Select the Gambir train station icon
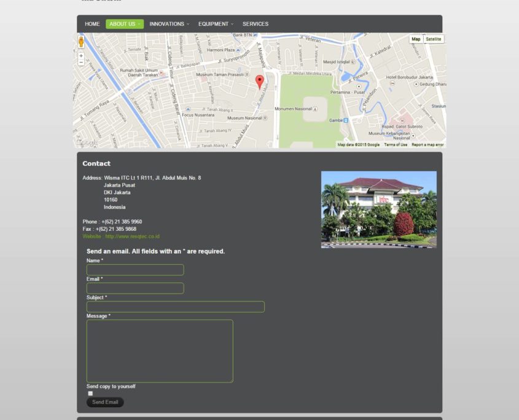The width and height of the screenshot is (519, 420). (x=346, y=120)
